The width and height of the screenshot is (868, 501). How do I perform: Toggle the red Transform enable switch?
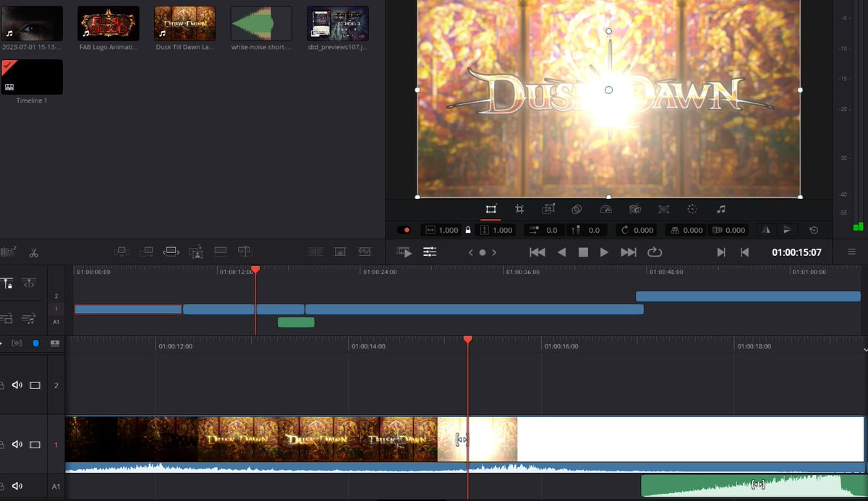point(404,230)
